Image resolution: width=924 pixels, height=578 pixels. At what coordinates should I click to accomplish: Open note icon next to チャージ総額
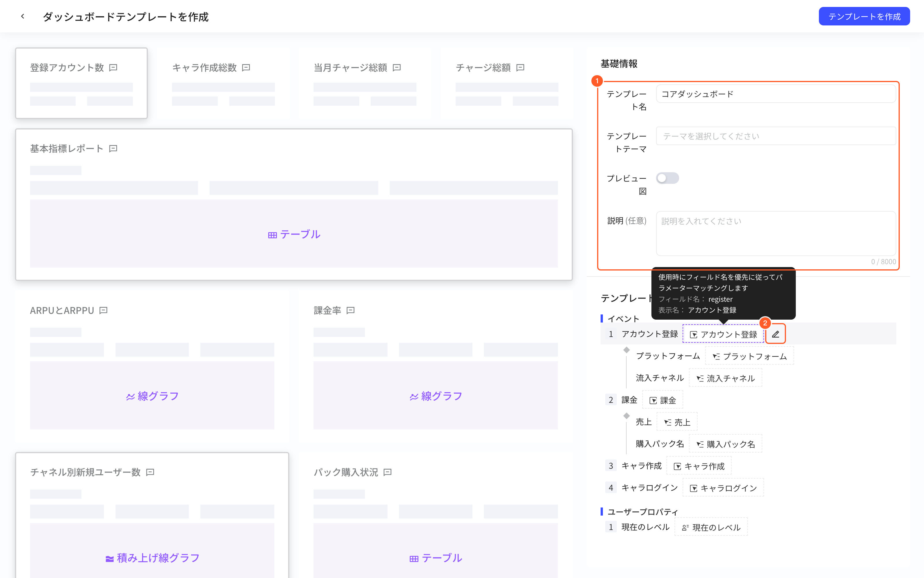(x=520, y=68)
